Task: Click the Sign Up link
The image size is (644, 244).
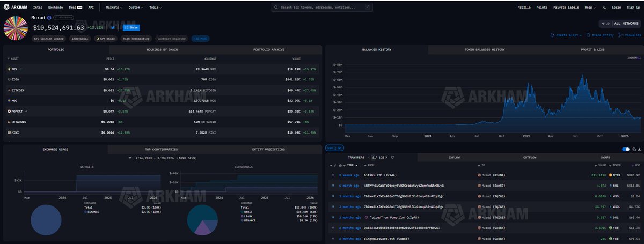Action: (633, 8)
